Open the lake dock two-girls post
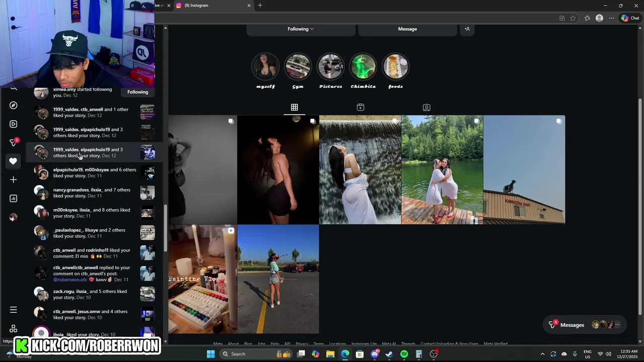This screenshot has width=644, height=362. (x=442, y=170)
